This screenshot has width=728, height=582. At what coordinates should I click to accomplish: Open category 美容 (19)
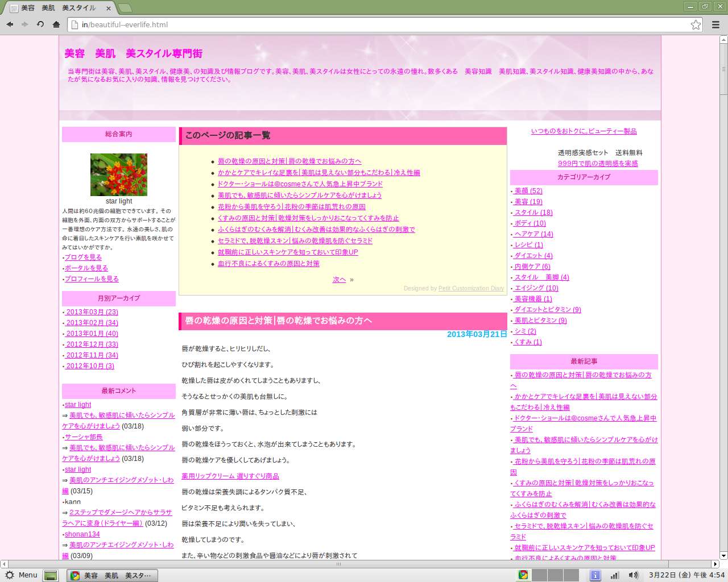tap(528, 202)
